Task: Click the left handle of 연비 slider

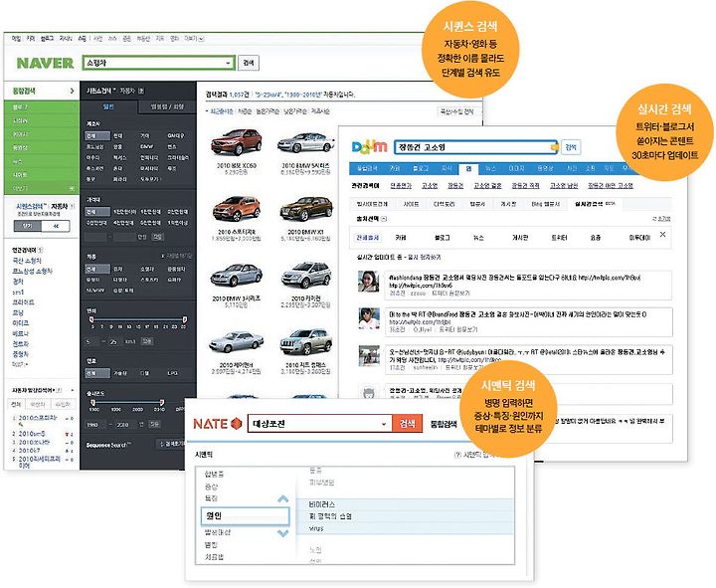Action: [91, 319]
